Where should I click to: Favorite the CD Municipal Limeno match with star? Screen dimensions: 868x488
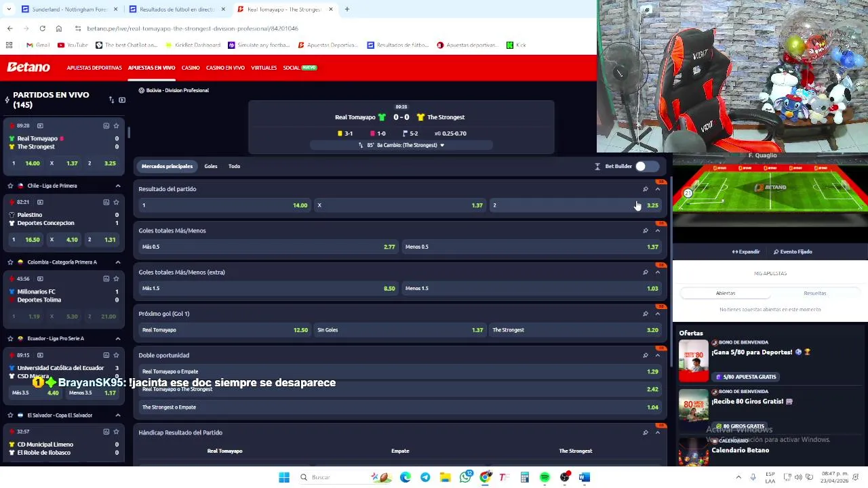(x=116, y=432)
